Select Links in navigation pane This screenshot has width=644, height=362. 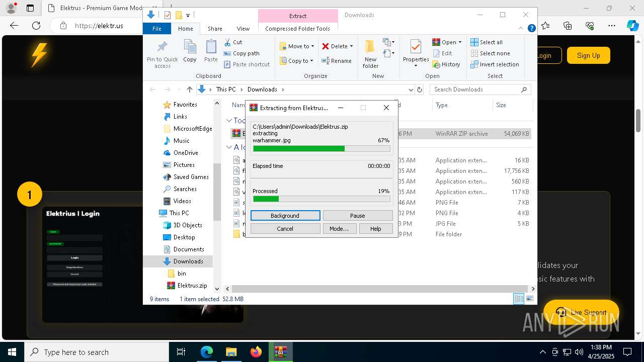(180, 117)
